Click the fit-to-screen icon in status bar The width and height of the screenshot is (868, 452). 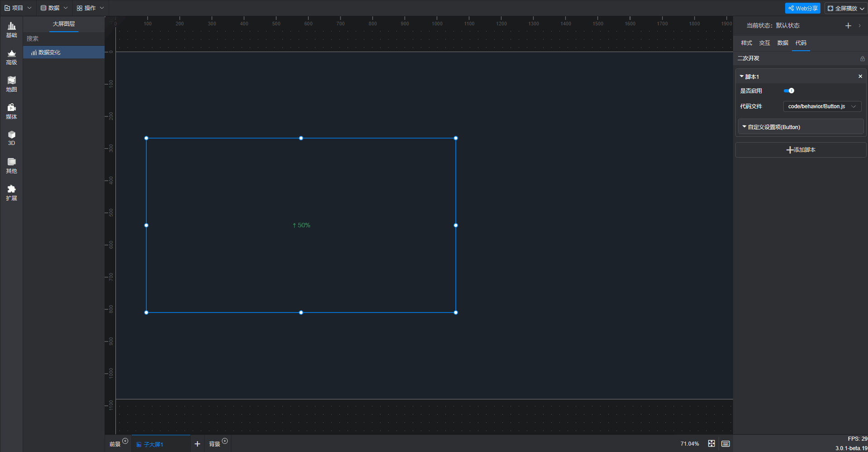(x=711, y=444)
